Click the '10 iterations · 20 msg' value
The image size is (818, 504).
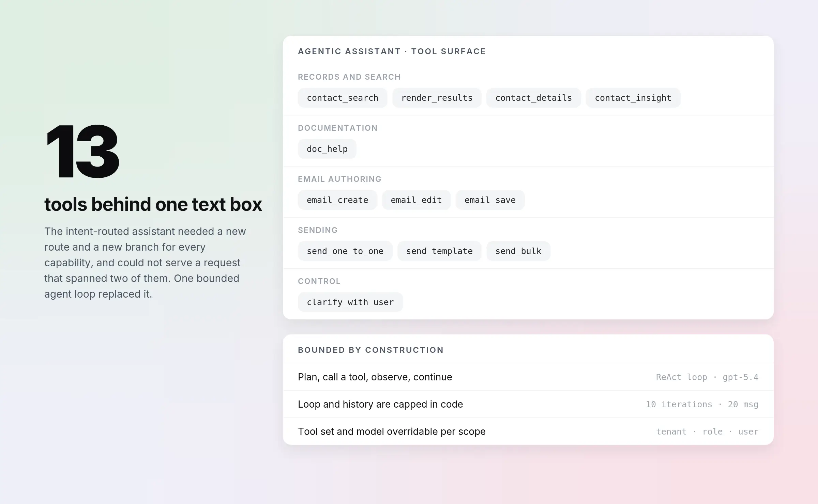point(702,405)
